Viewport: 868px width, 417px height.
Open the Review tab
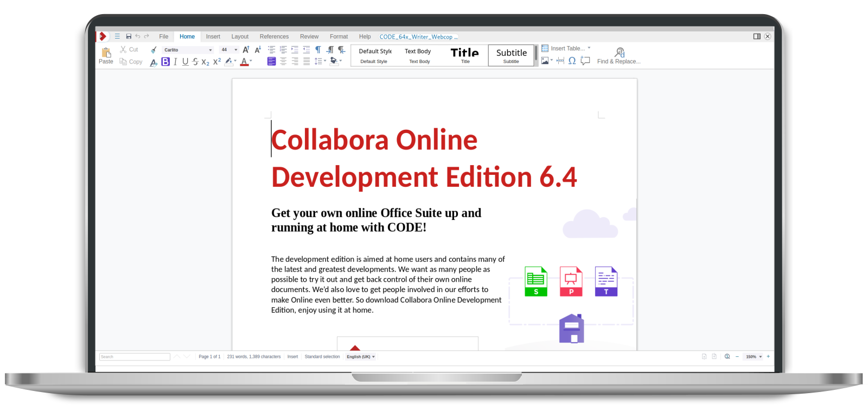tap(309, 36)
